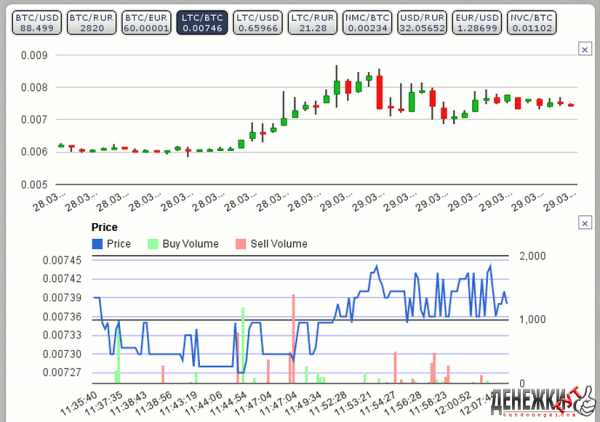The image size is (600, 422).
Task: Switch to the LTC/USD pair tab
Action: click(257, 22)
